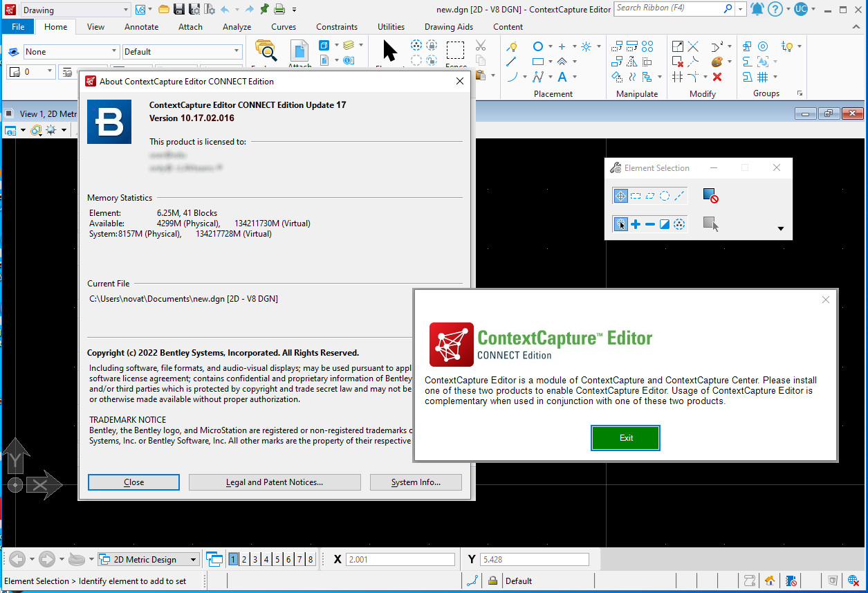Click the Y coordinate input field

pos(535,559)
